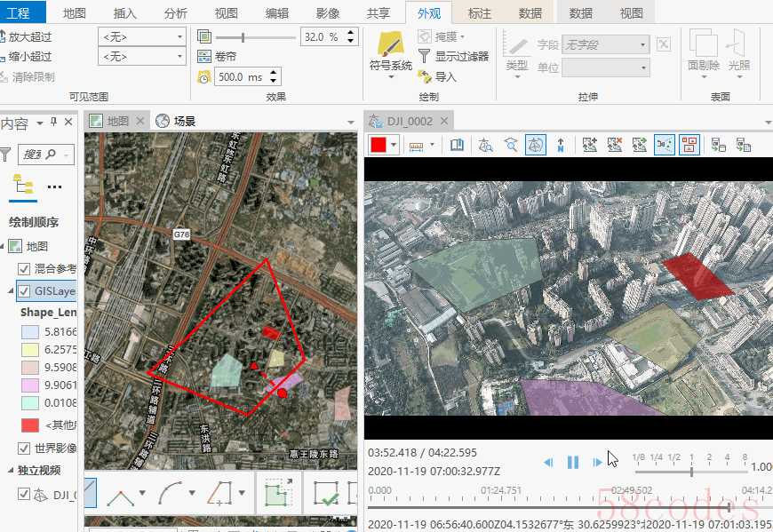This screenshot has height=532, width=773.
Task: Select the Swipe (卷帘) tool
Action: 216,57
